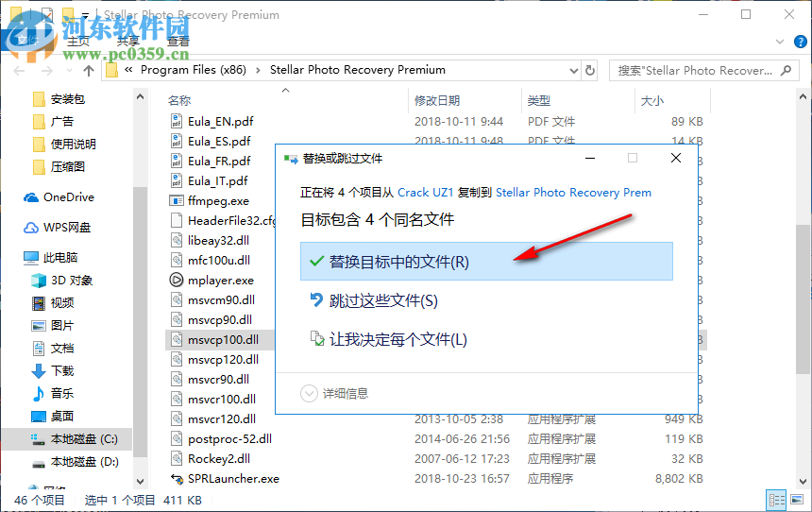
Task: Expand the ribbon chevron
Action: tap(779, 42)
